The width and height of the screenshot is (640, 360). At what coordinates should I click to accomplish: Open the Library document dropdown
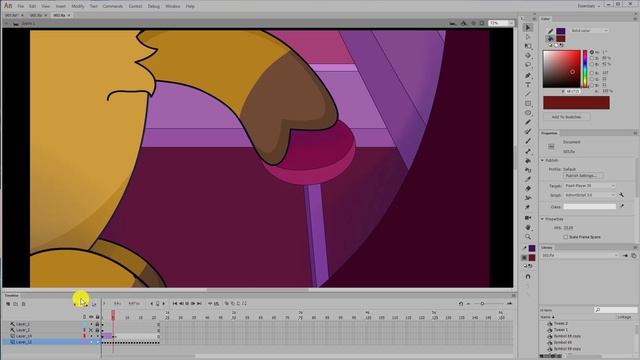pyautogui.click(x=580, y=256)
